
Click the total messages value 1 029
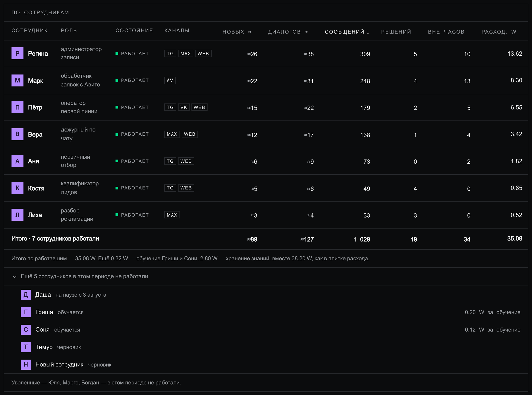pos(361,239)
